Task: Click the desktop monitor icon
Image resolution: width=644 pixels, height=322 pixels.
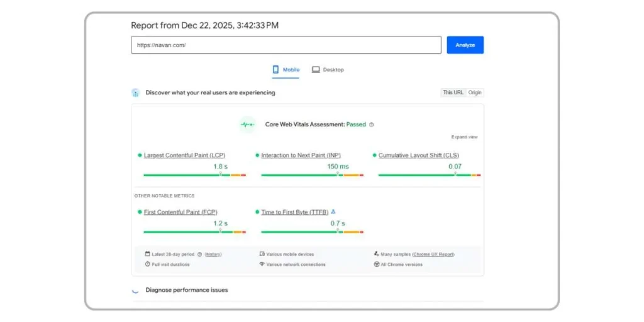Action: coord(316,70)
